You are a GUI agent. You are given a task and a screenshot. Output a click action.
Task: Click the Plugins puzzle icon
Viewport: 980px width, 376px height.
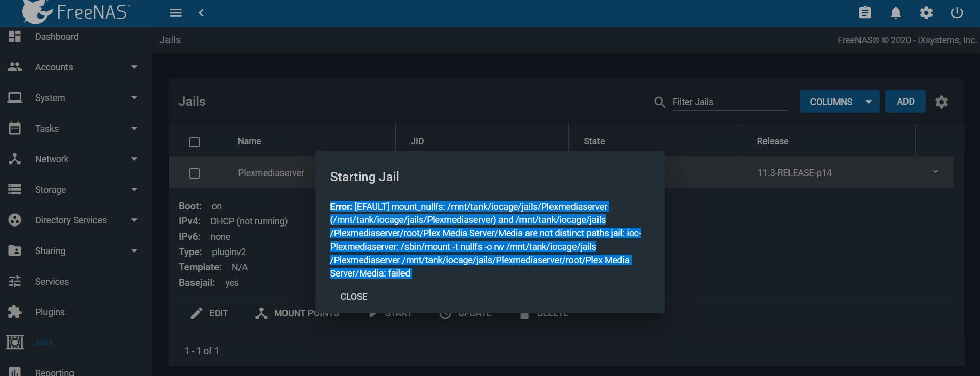(15, 312)
